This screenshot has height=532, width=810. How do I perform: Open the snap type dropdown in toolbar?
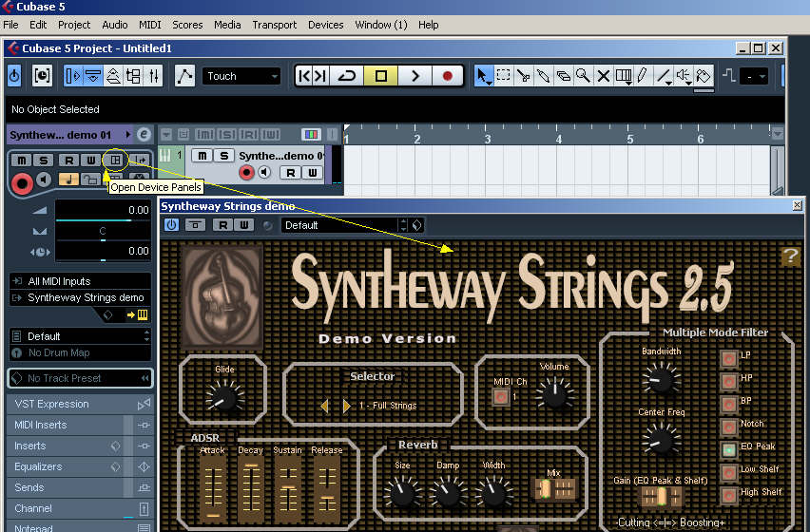pyautogui.click(x=754, y=77)
